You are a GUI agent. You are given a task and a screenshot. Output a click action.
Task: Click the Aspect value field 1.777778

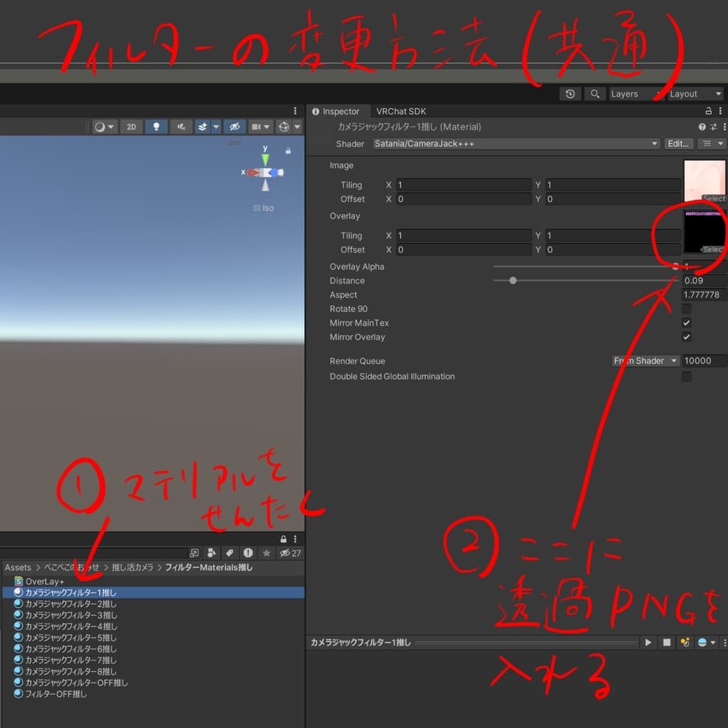tap(704, 294)
